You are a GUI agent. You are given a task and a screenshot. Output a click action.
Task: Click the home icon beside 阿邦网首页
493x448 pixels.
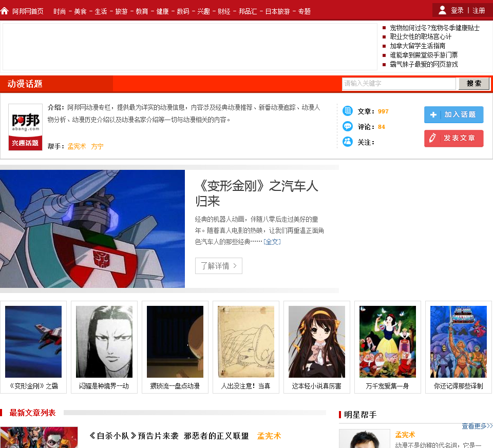5,11
